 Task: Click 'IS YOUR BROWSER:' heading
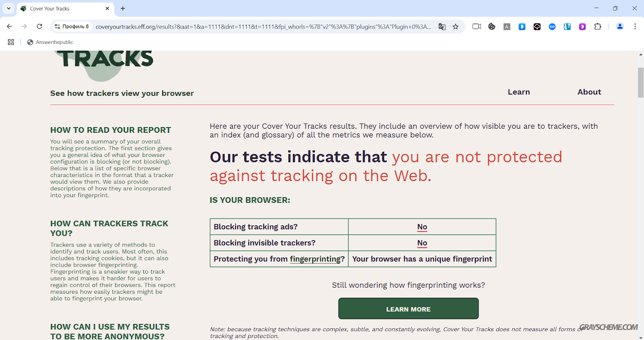click(250, 200)
